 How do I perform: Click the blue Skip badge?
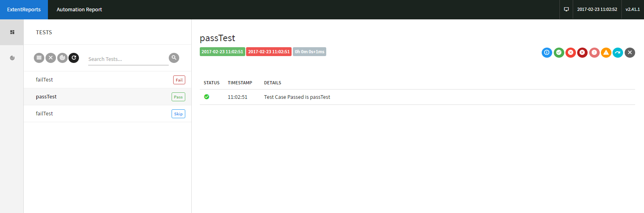(x=178, y=114)
